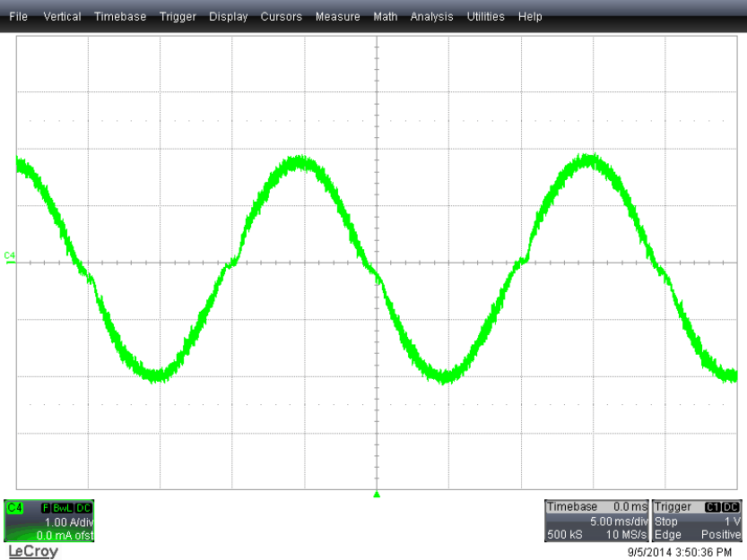
Task: Click the green trigger position marker below grid
Action: pyautogui.click(x=377, y=495)
